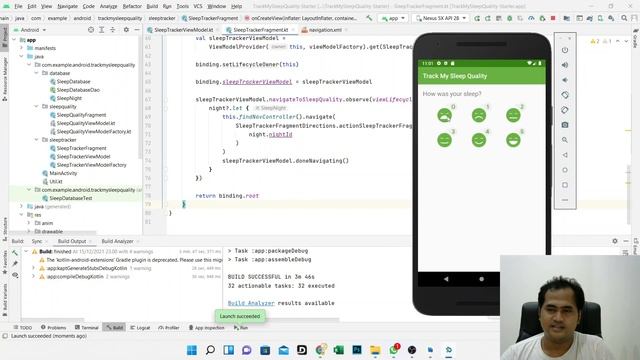Expand java (generated) folder
640x360 pixels.
[22, 207]
